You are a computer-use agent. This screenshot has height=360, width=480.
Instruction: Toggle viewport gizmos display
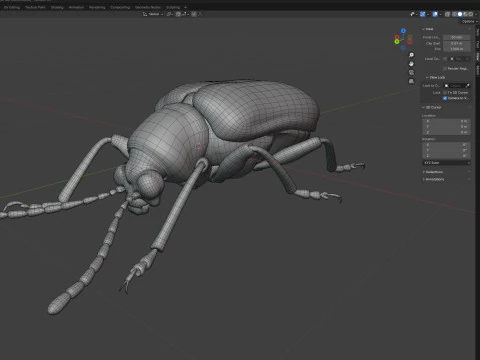422,14
